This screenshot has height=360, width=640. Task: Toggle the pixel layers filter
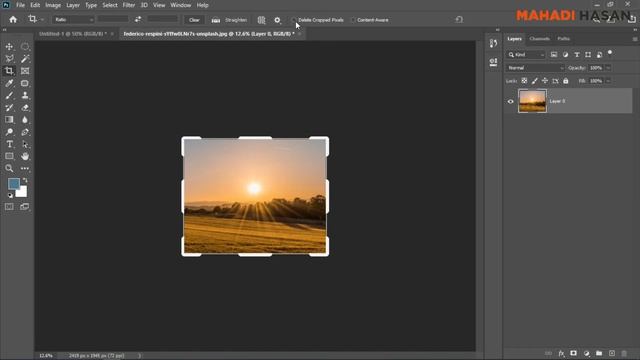(554, 54)
